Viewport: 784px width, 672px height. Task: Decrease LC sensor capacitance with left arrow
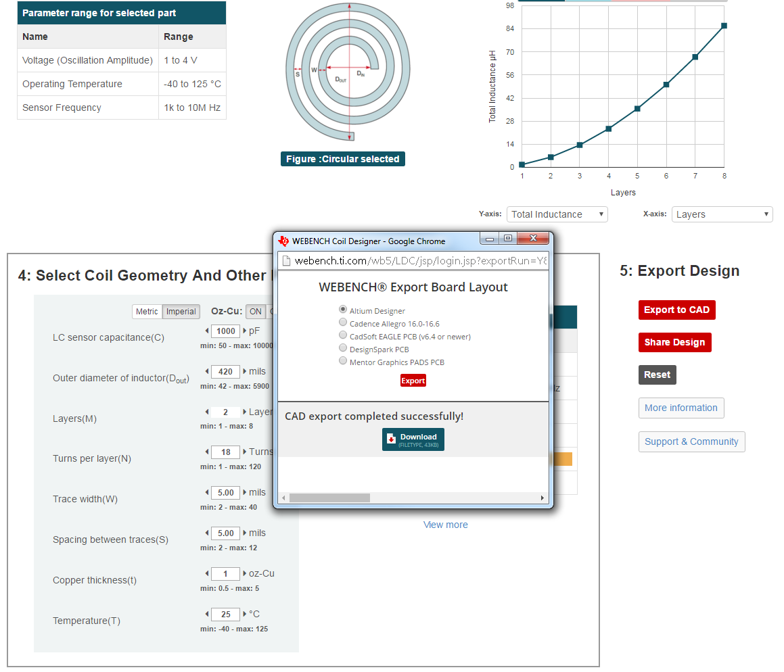click(x=207, y=331)
